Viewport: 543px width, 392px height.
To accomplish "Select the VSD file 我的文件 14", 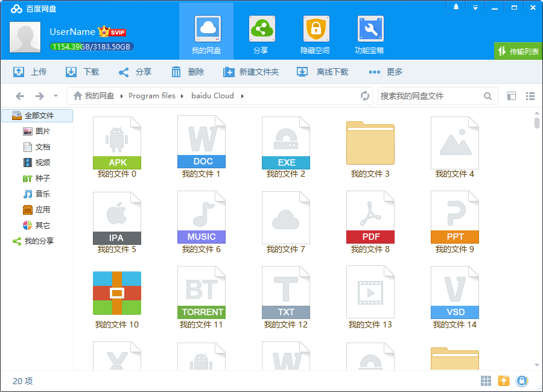I will (455, 298).
